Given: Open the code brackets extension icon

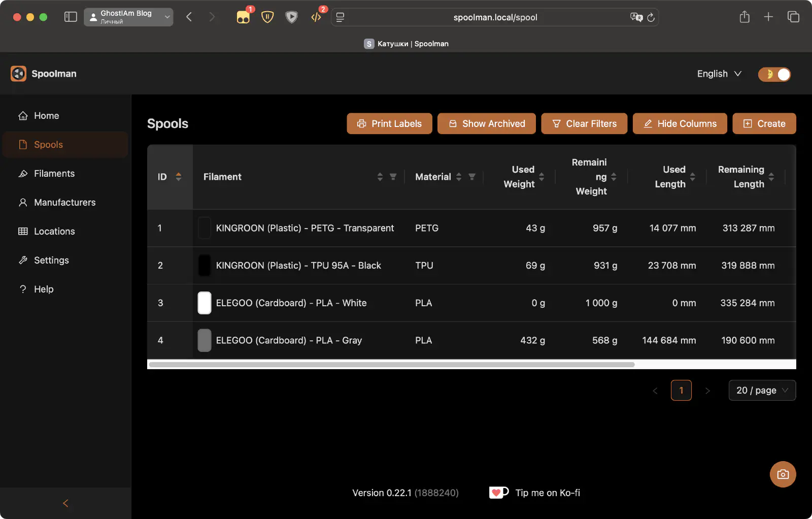Looking at the screenshot, I should tap(316, 17).
